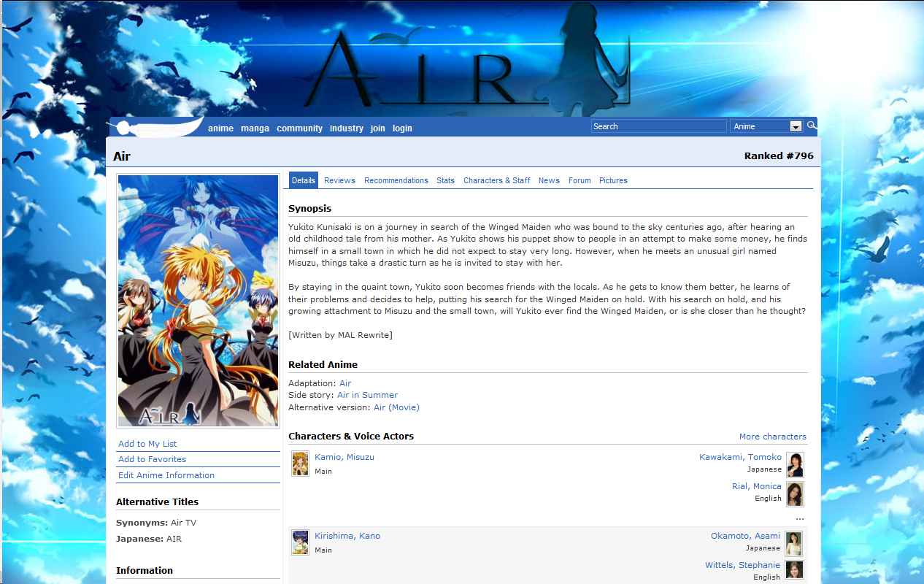Viewport: 924px width, 584px height.
Task: Open the Air in Summer side story
Action: (367, 395)
